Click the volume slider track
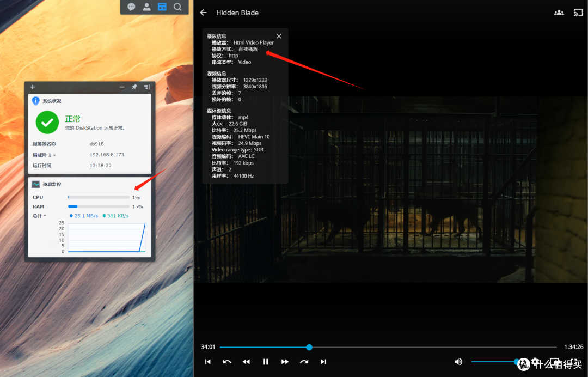The image size is (588, 377). (x=494, y=362)
